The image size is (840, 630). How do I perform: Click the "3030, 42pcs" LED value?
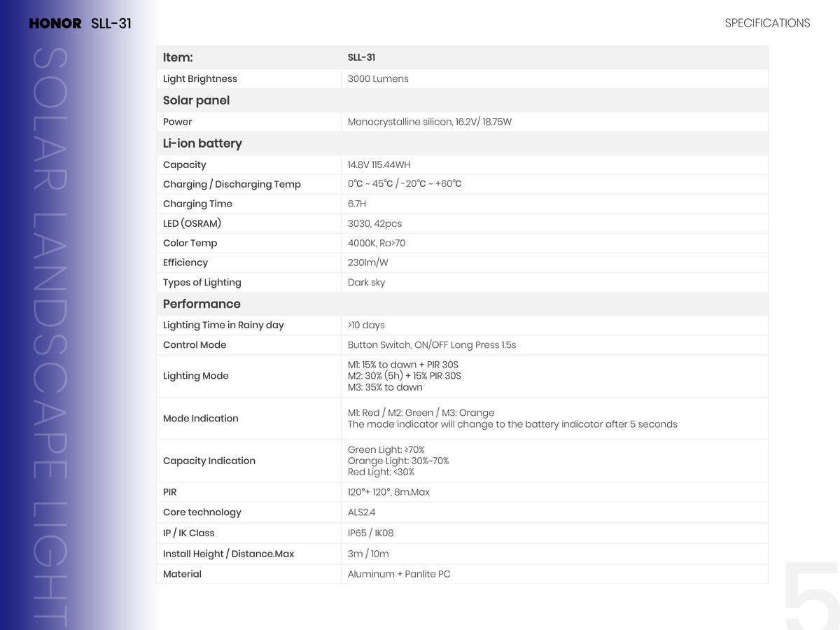[374, 224]
